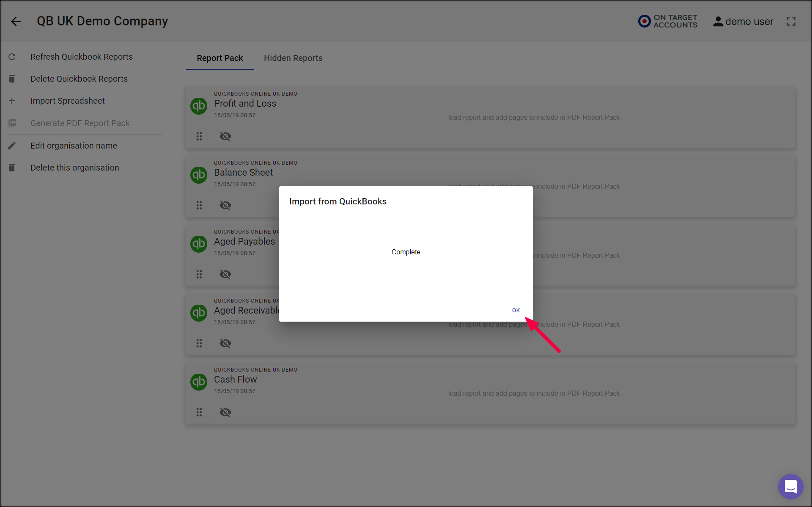Hide the Aged Payables report
This screenshot has width=812, height=507.
tap(225, 274)
